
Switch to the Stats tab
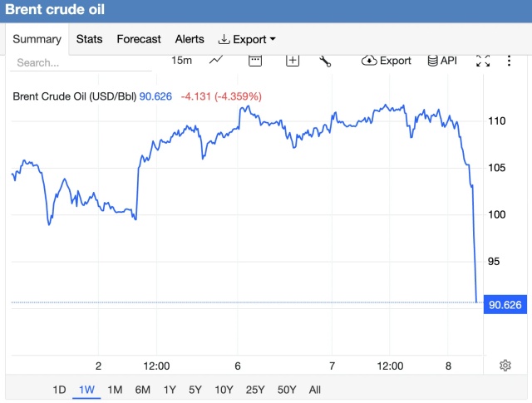tap(89, 39)
